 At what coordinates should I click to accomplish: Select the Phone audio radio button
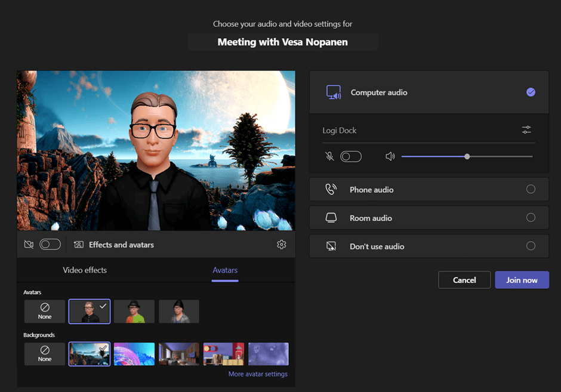[x=531, y=190]
